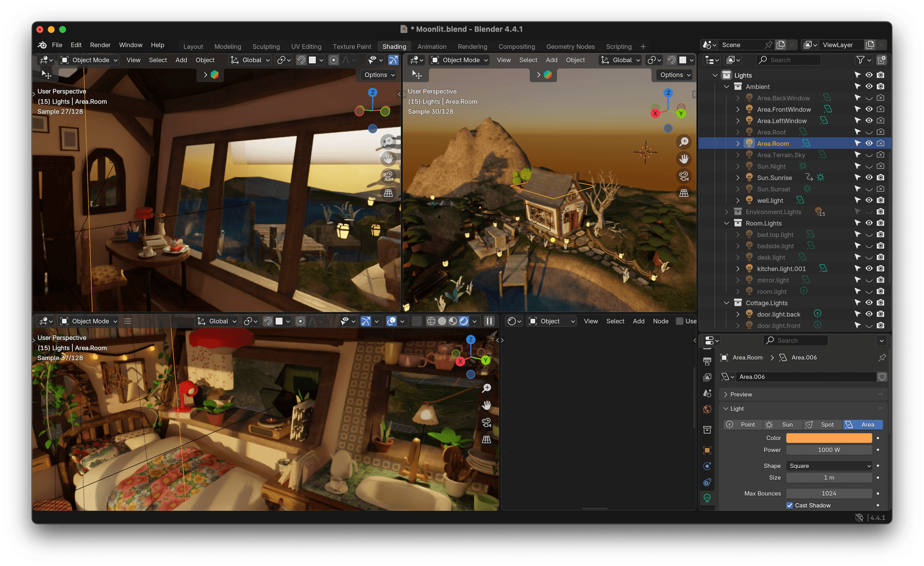
Task: Open the File menu
Action: pos(57,45)
